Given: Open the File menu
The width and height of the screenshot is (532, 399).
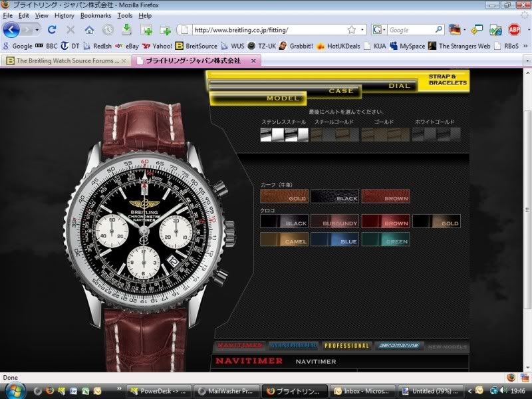Looking at the screenshot, I should (x=8, y=15).
